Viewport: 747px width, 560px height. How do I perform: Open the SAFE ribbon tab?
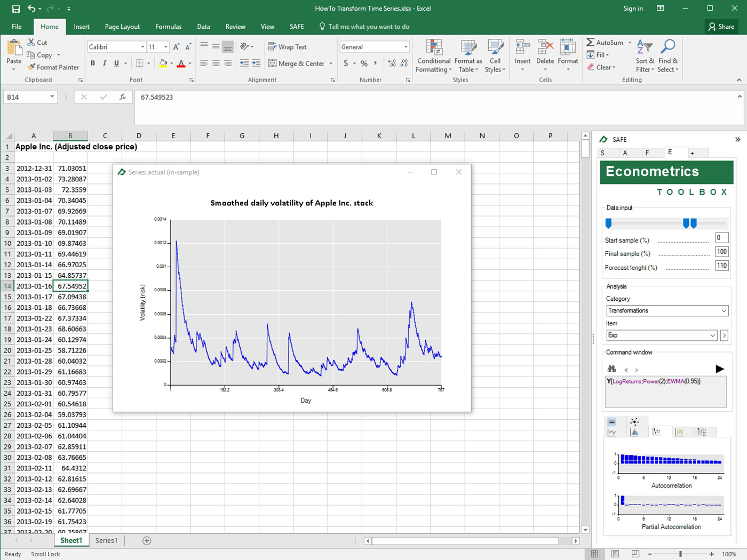[297, 27]
